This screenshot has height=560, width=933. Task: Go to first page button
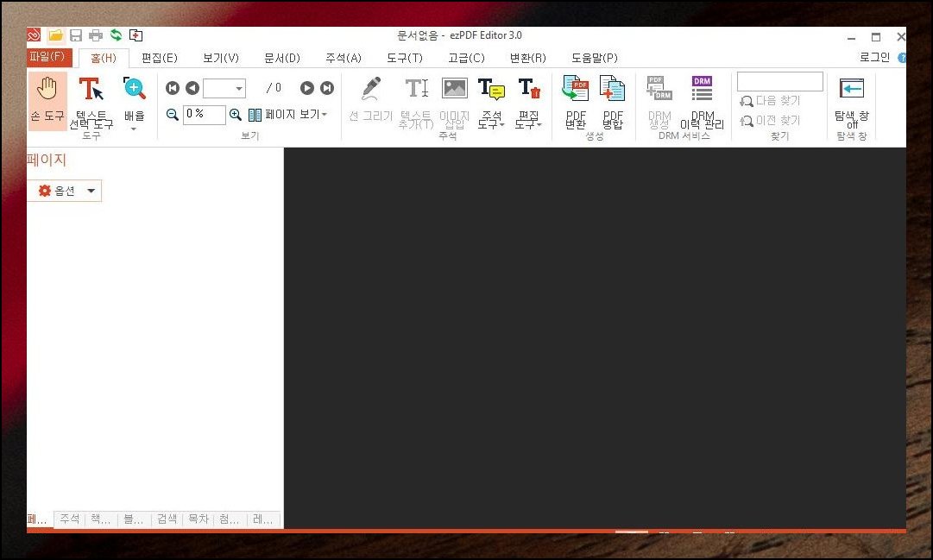(173, 88)
